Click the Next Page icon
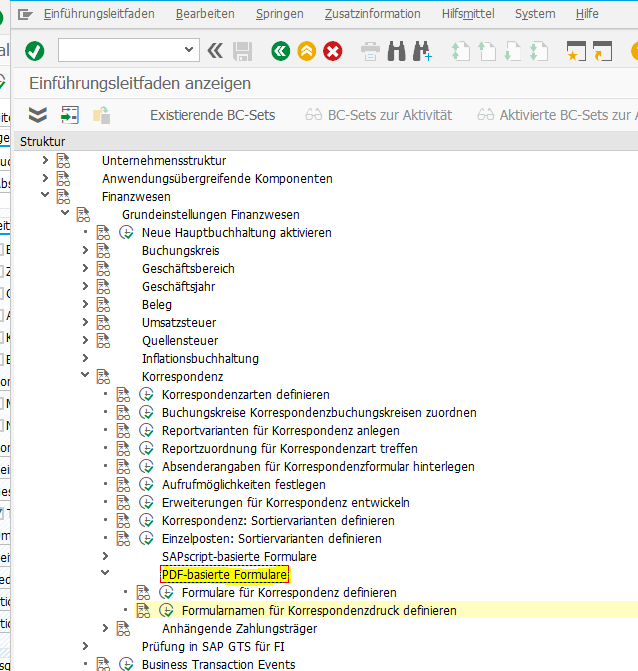This screenshot has height=671, width=638. click(x=513, y=51)
